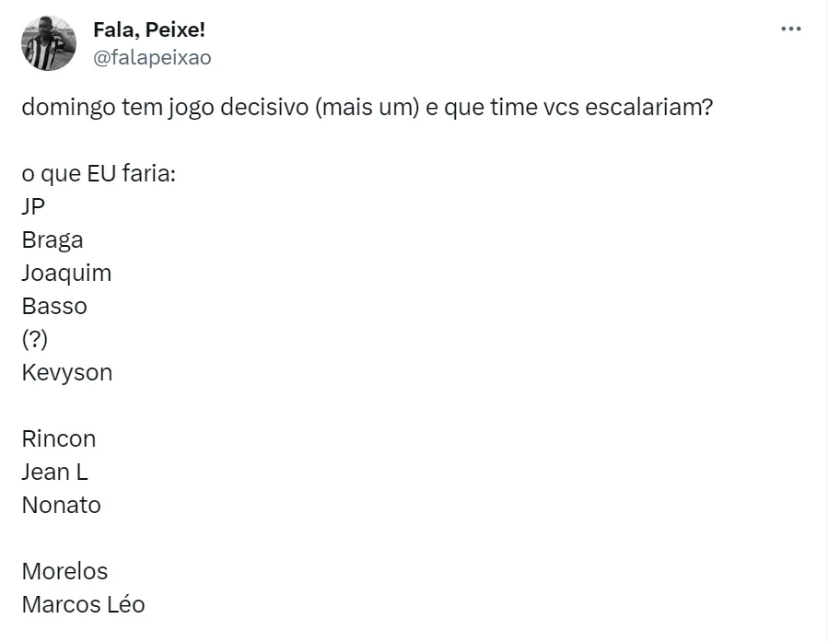Open the Fala, Peixe! display name link
840x642 pixels.
(149, 30)
